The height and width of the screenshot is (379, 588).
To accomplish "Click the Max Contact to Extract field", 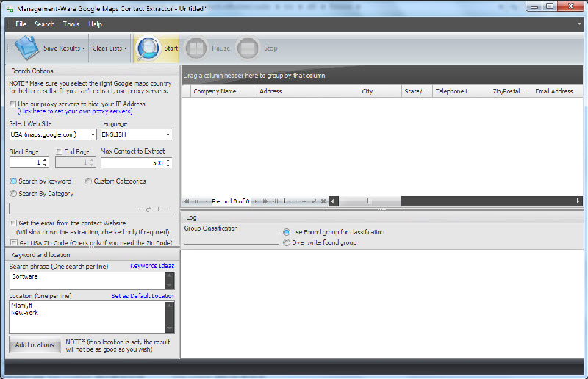I will click(133, 163).
